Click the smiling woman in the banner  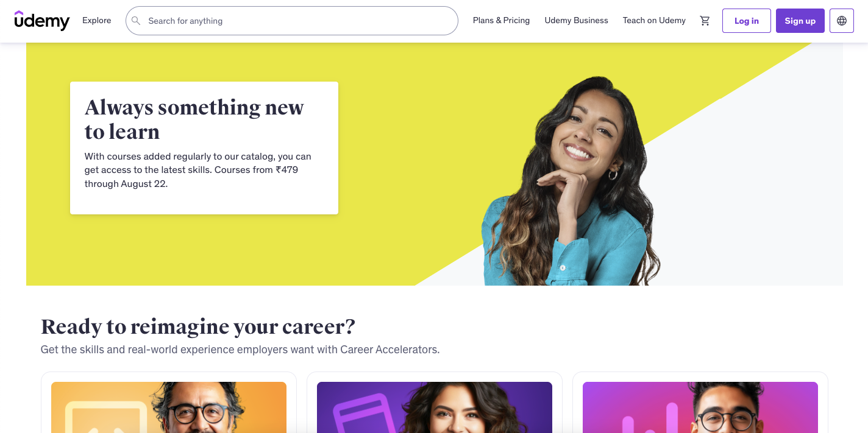pyautogui.click(x=571, y=181)
